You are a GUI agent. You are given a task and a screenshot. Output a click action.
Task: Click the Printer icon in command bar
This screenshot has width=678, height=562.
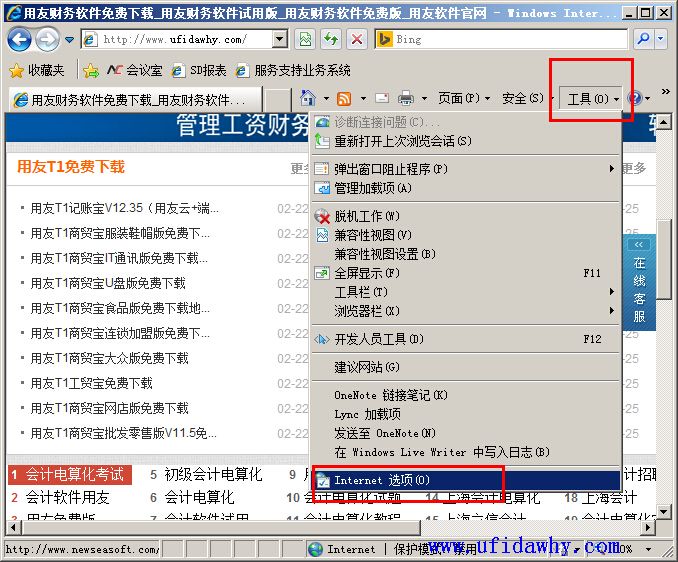tap(406, 99)
